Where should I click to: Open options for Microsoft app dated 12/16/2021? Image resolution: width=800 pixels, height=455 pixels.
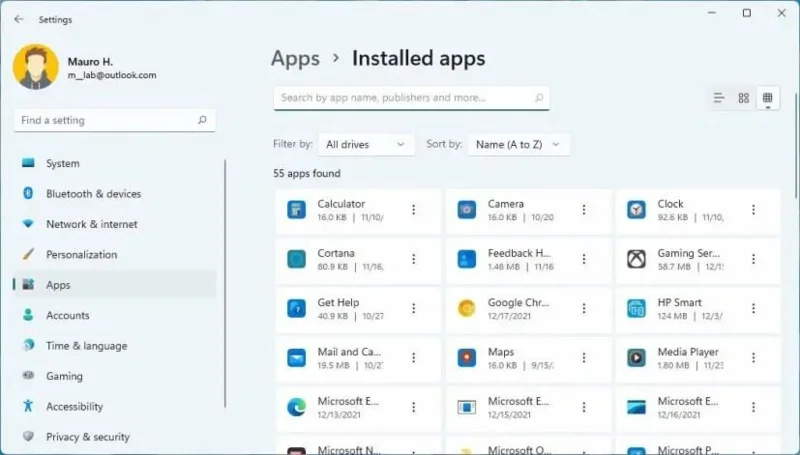point(754,407)
